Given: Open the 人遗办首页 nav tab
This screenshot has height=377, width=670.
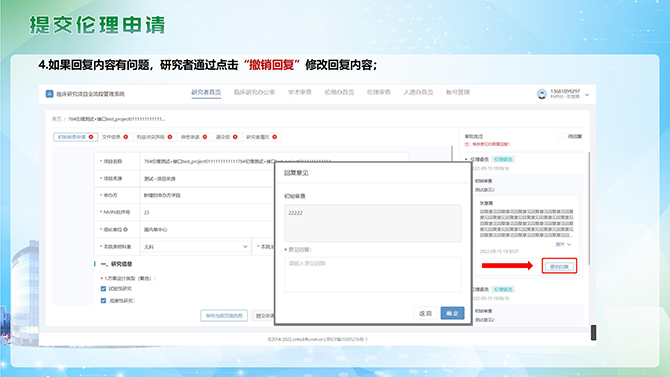Looking at the screenshot, I should pyautogui.click(x=418, y=92).
